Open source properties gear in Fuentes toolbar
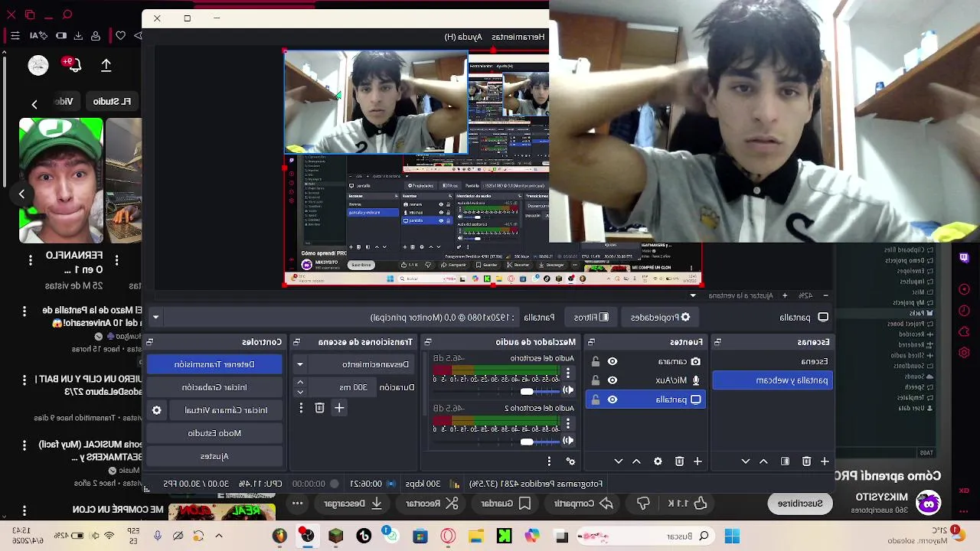The height and width of the screenshot is (551, 980). (x=658, y=461)
